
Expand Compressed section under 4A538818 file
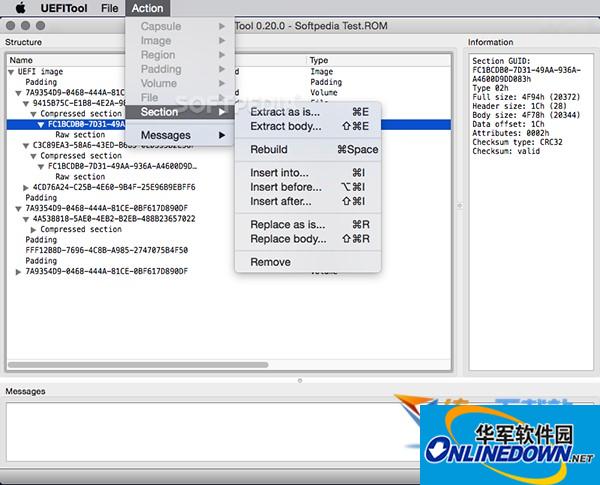click(34, 230)
